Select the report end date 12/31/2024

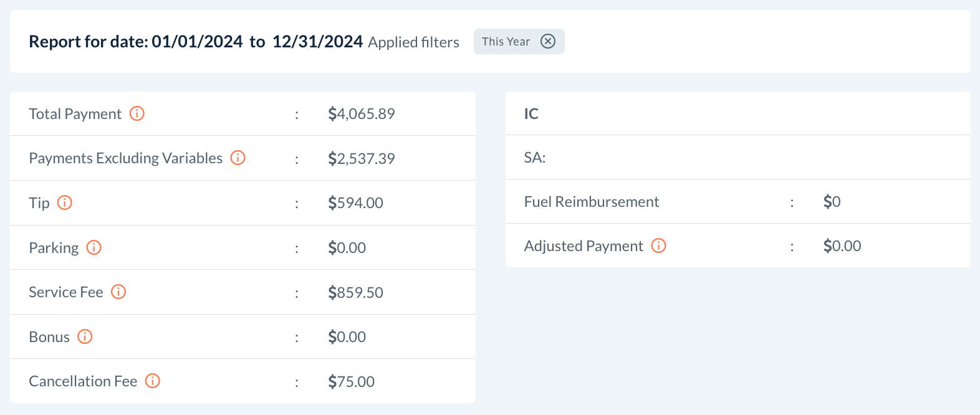click(x=317, y=42)
